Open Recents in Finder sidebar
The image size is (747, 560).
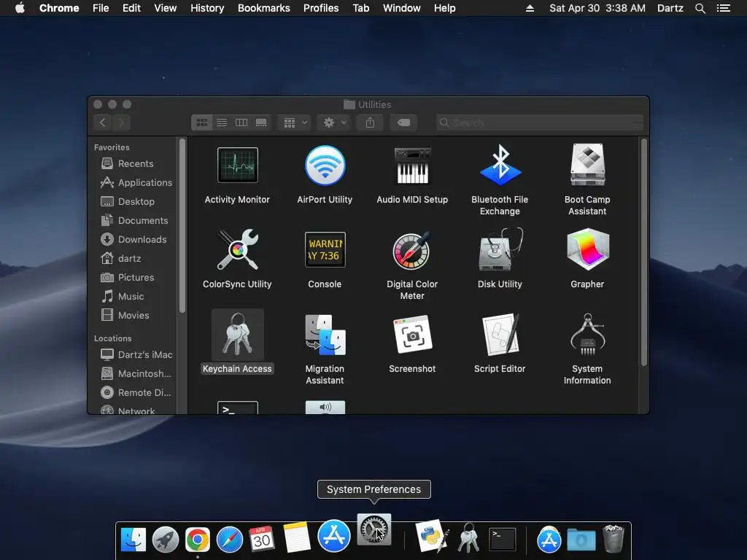(134, 163)
